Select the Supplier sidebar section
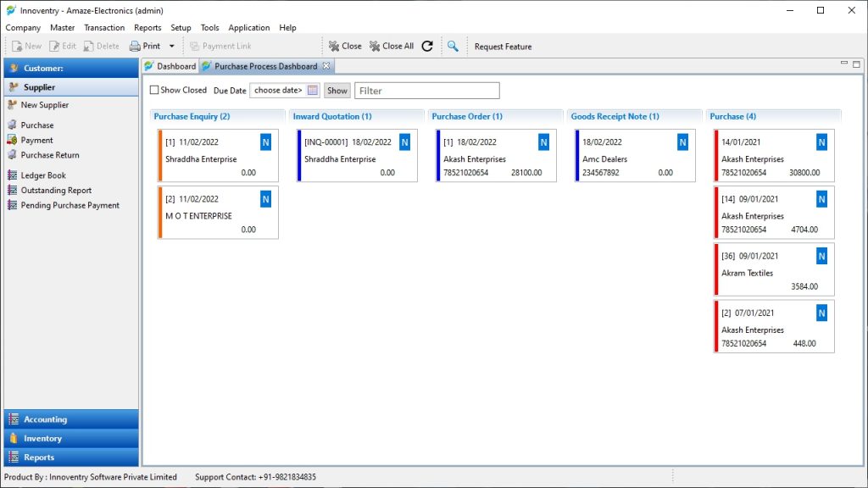This screenshot has width=868, height=488. (x=71, y=87)
